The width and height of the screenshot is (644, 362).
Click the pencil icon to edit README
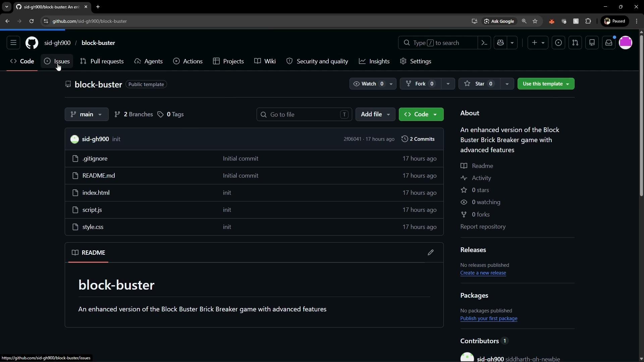[x=431, y=252]
